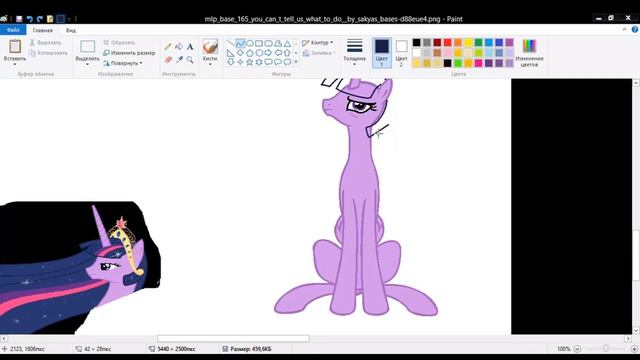Screen dimensions: 640x360
Task: Expand the full shapes gallery
Action: [296, 62]
